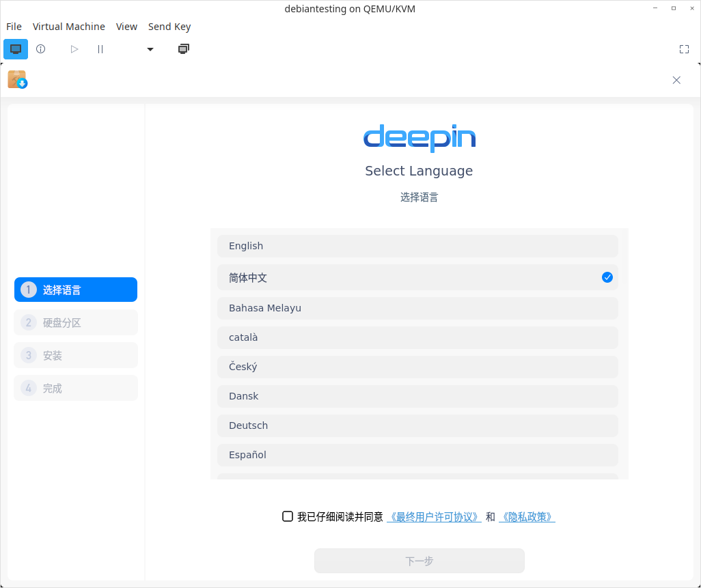Select Español language
This screenshot has height=588, width=701.
pos(417,455)
